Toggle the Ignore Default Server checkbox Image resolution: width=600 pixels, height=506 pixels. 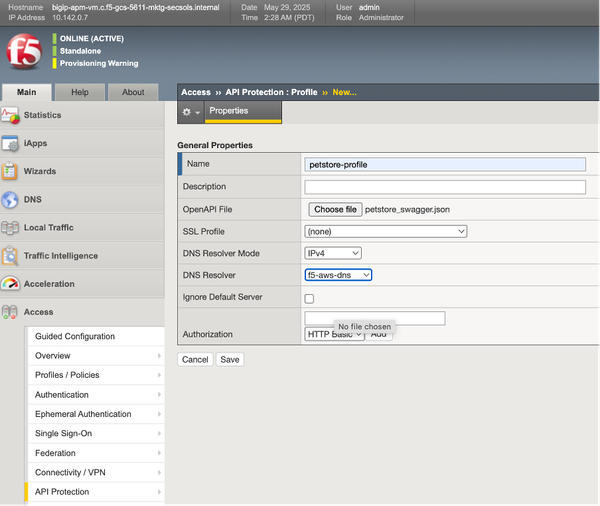pos(309,298)
